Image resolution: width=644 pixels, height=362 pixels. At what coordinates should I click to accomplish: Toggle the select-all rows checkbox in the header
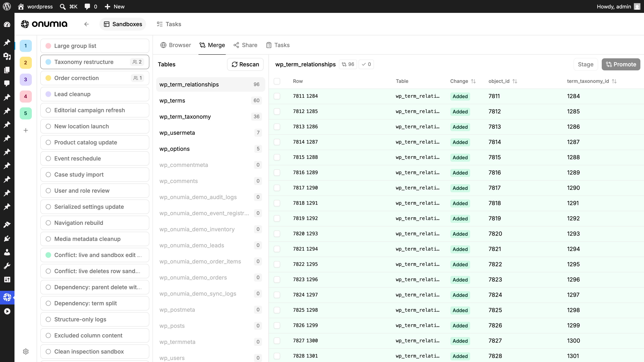tap(277, 81)
